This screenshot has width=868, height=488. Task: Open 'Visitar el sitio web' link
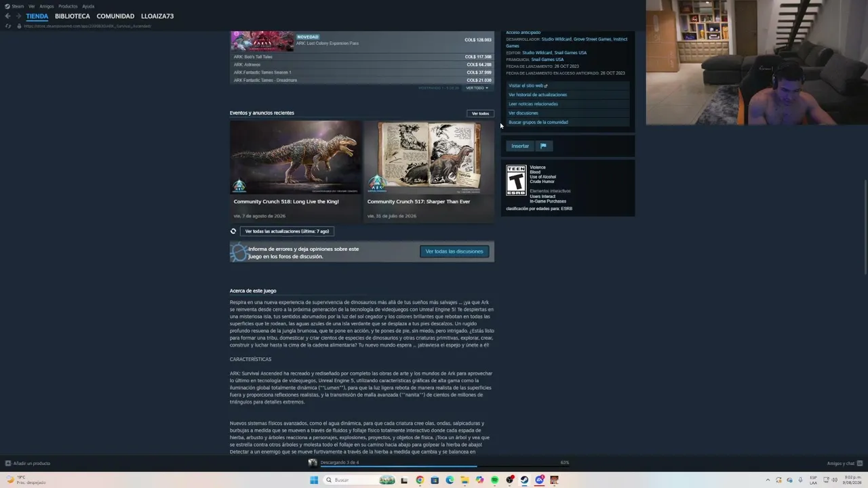pyautogui.click(x=528, y=85)
